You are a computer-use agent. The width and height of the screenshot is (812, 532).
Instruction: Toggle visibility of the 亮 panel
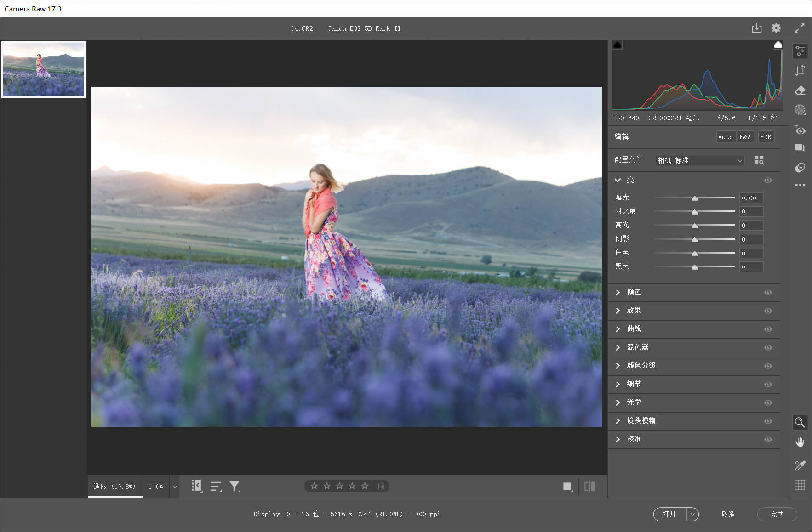click(768, 181)
